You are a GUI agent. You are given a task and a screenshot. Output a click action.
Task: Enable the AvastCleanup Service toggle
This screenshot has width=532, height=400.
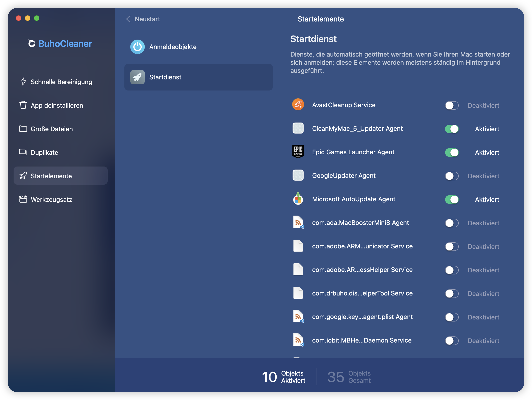(452, 105)
